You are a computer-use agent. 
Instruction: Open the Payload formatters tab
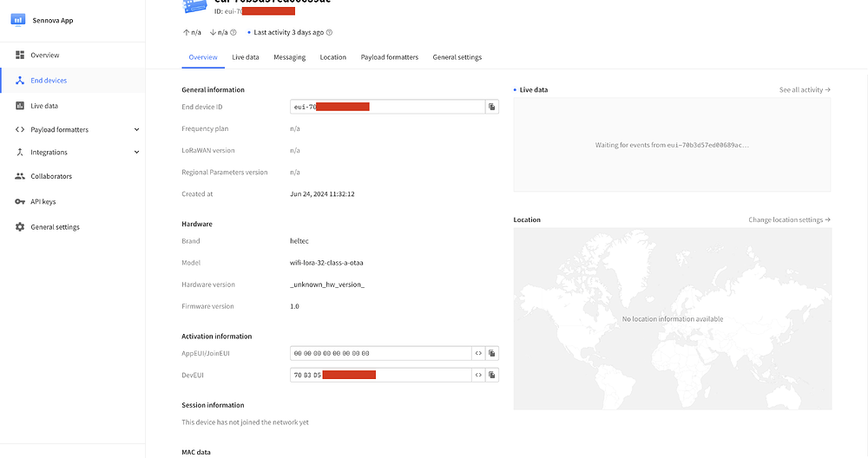coord(390,57)
